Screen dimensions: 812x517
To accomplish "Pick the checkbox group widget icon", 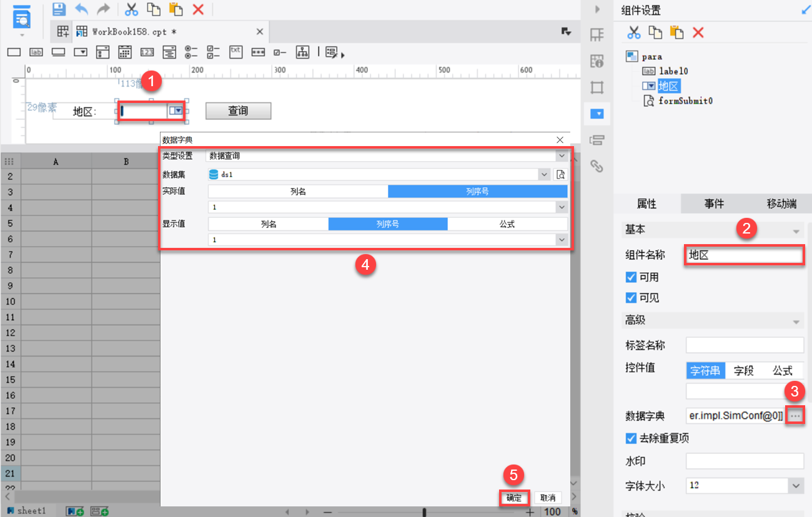I will pos(213,52).
